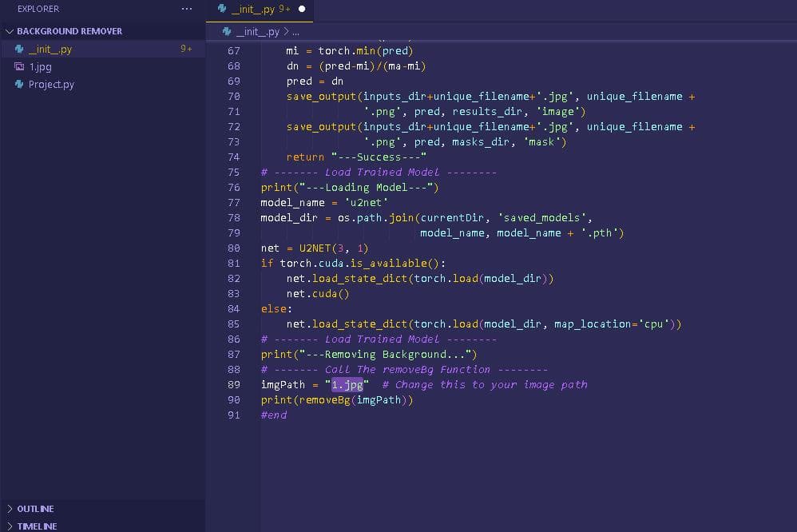Click _init_.py in the breadcrumb
This screenshot has width=797, height=532.
coord(258,31)
